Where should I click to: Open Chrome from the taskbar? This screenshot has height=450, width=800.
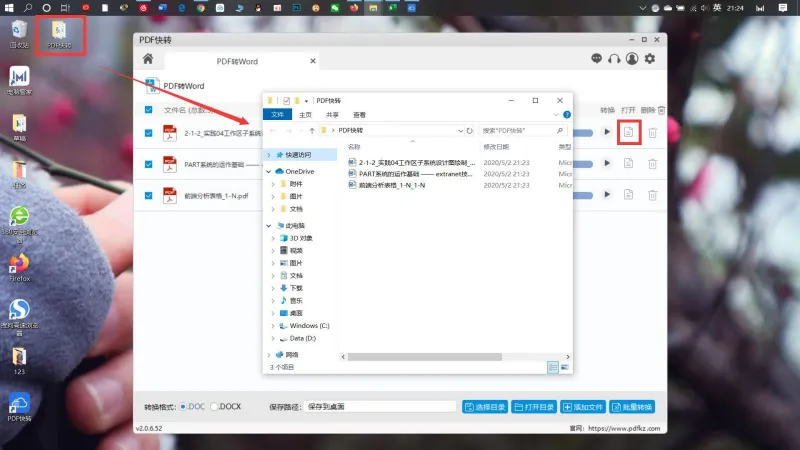[x=201, y=8]
